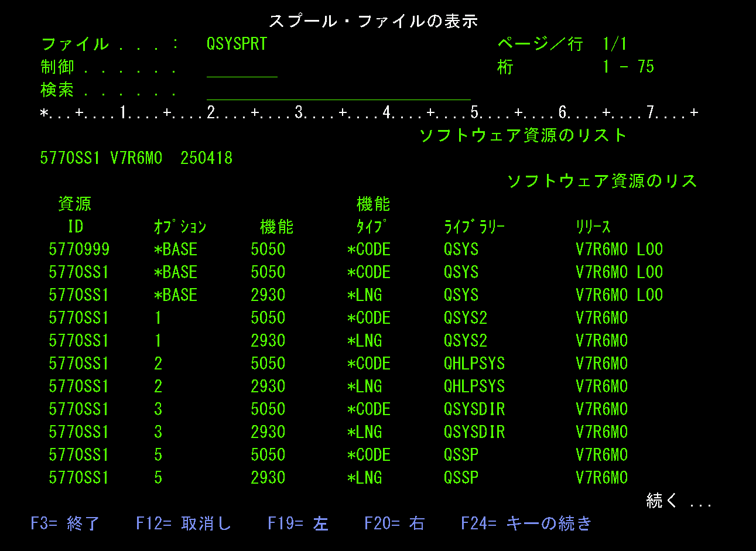Click QHLPSYS library in the *LNG row
The image size is (756, 551).
474,386
